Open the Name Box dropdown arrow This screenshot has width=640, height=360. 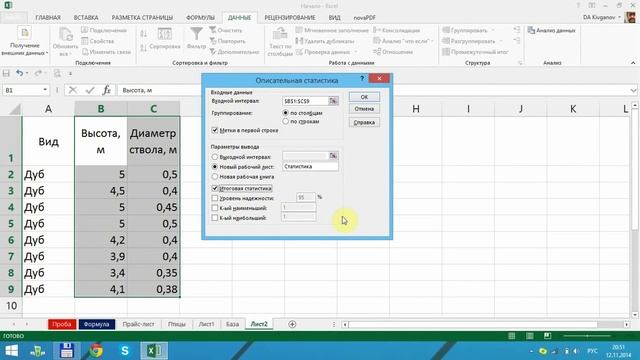pos(45,90)
